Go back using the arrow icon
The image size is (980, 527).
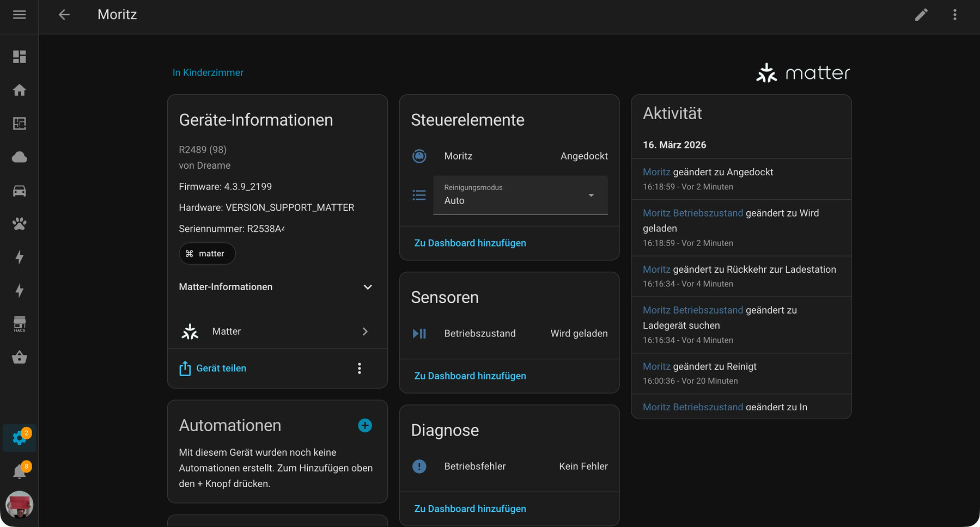pos(64,15)
